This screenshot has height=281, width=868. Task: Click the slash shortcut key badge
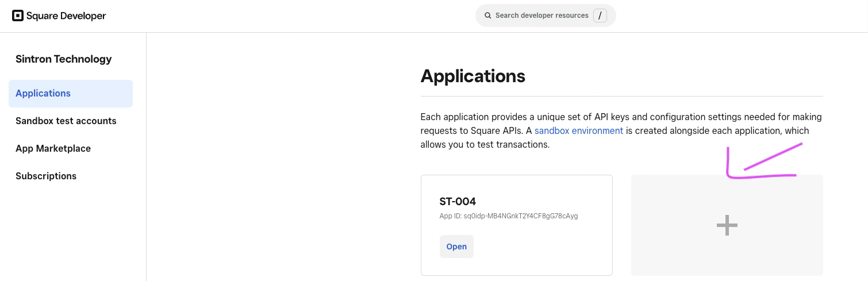(x=600, y=16)
